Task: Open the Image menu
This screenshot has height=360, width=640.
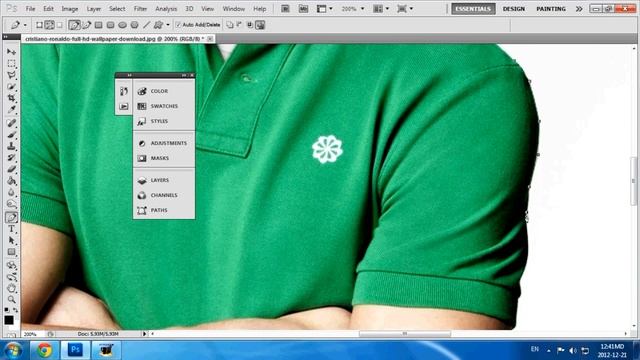Action: point(70,9)
